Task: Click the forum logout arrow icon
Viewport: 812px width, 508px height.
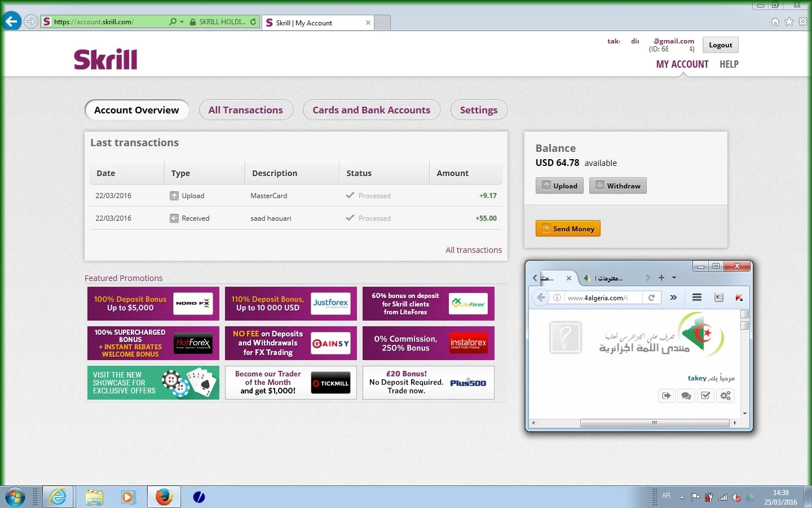Action: (x=667, y=396)
